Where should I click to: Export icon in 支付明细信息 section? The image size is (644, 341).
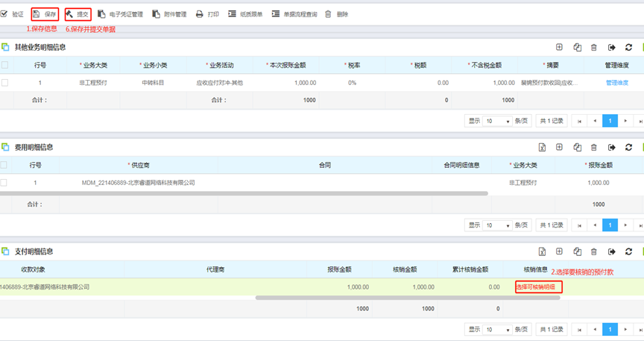click(611, 251)
